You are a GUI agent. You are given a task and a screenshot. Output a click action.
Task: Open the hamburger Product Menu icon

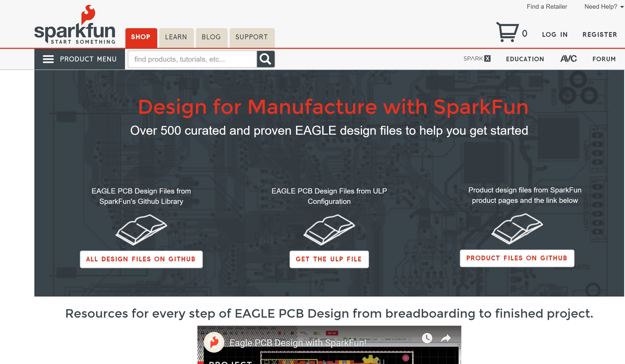point(48,59)
